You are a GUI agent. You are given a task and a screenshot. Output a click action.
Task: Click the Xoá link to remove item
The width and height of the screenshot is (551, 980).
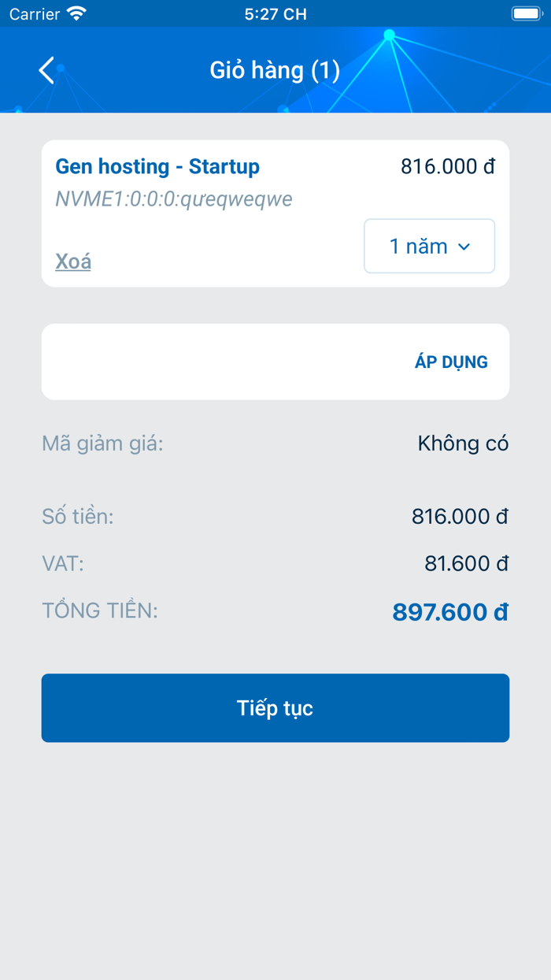(72, 261)
